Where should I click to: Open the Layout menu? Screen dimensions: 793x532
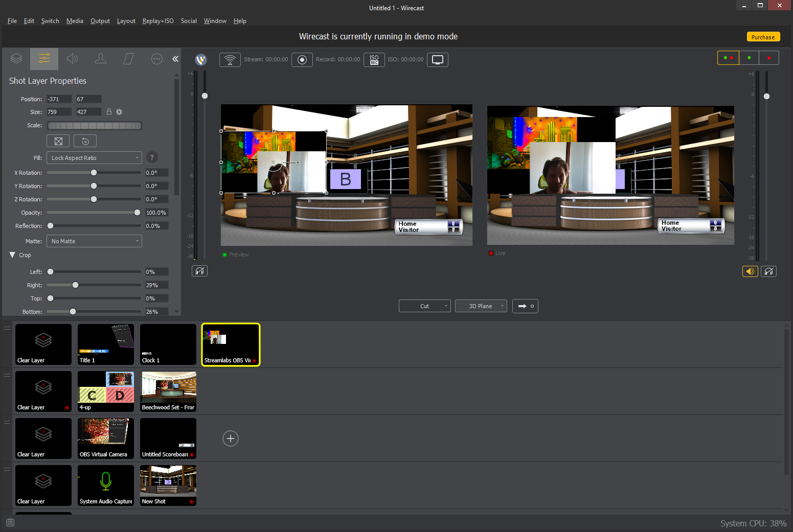point(126,21)
